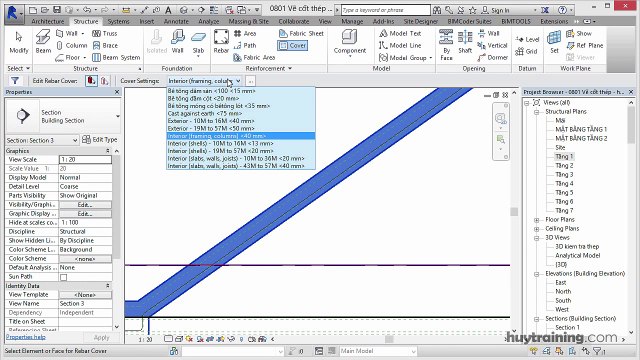The image size is (640, 360).
Task: Select the Truss tool
Action: coord(105,33)
